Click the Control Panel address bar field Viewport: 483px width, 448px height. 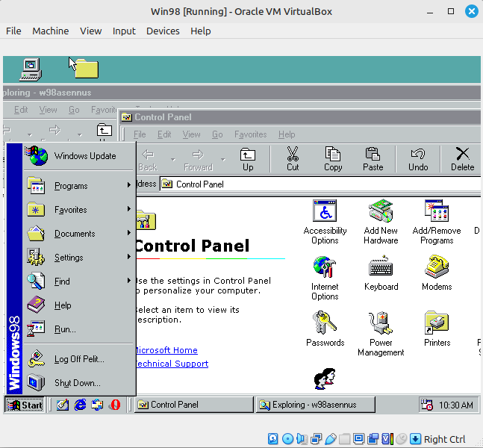pos(320,184)
